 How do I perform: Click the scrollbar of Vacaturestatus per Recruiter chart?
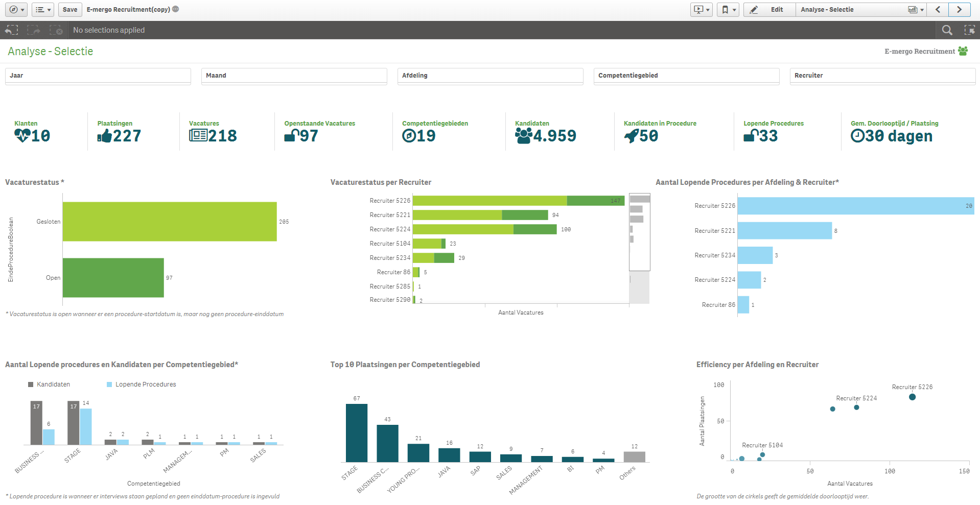pos(639,232)
